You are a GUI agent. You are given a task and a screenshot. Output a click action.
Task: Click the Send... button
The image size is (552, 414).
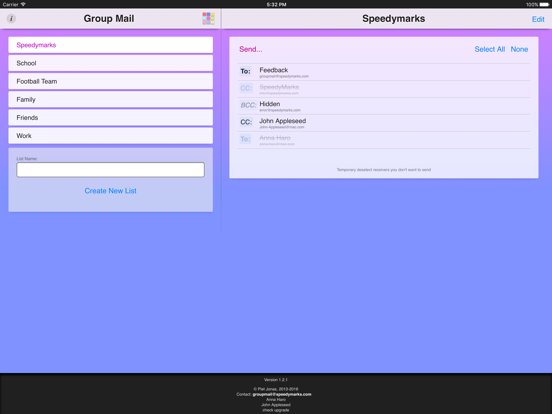pos(251,49)
